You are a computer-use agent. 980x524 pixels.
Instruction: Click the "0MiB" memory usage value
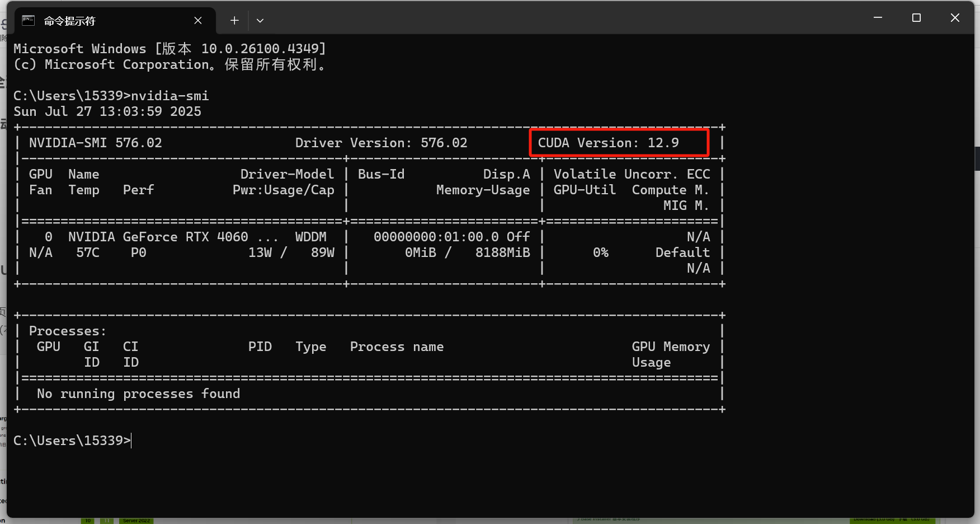421,252
